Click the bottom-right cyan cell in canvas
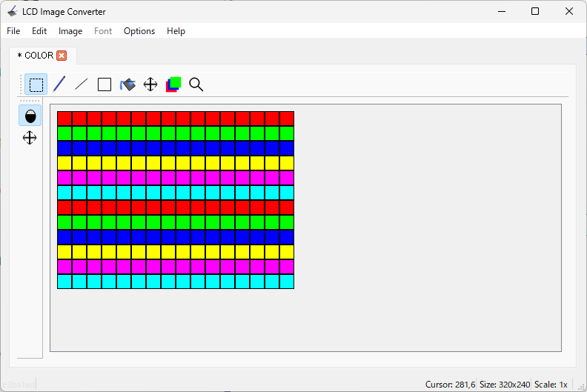 click(x=287, y=282)
